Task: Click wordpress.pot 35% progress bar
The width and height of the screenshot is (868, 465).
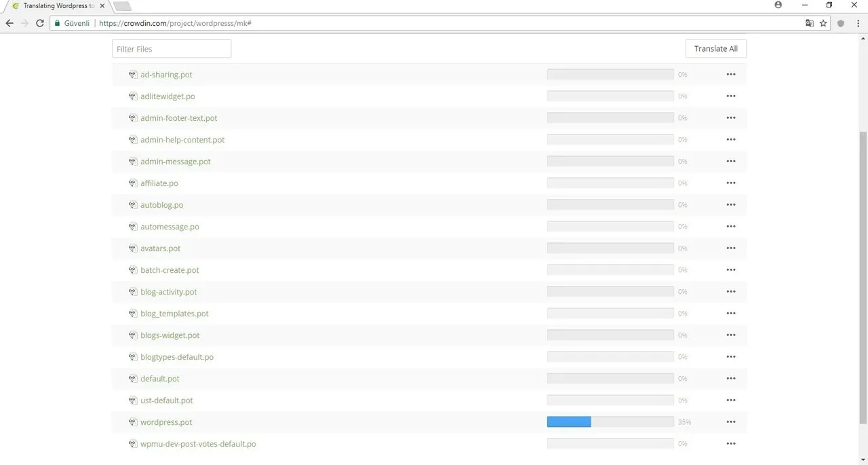Action: tap(610, 422)
